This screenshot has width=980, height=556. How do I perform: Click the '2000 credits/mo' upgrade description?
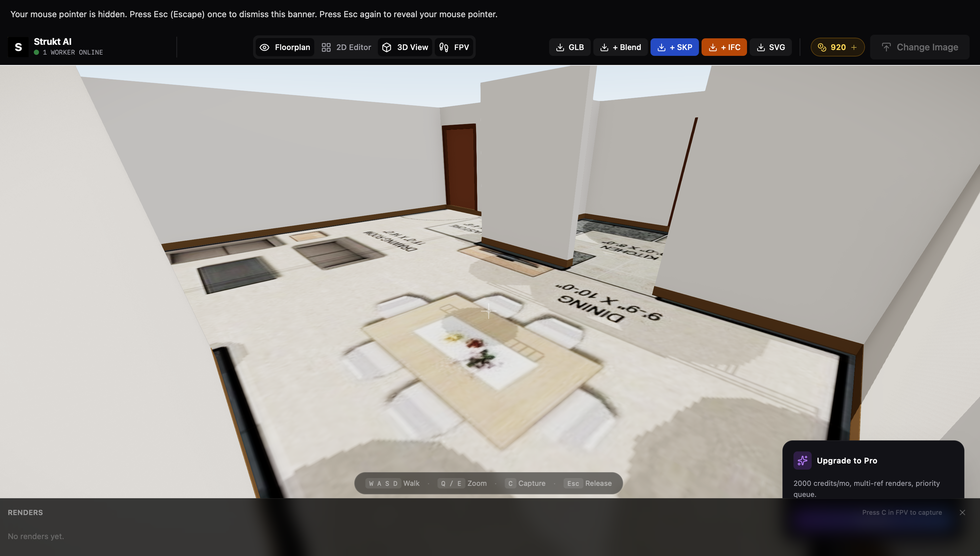coord(867,488)
